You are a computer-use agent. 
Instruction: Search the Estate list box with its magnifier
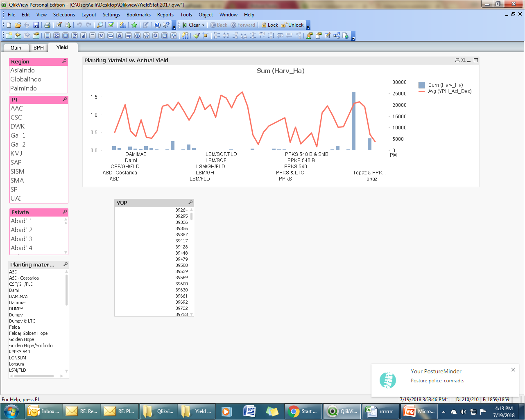click(x=65, y=212)
